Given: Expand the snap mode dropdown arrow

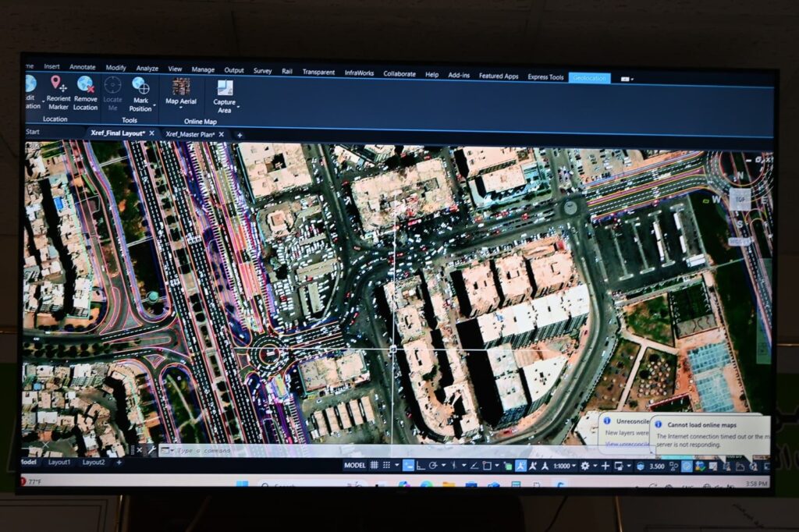Looking at the screenshot, I should (396, 466).
